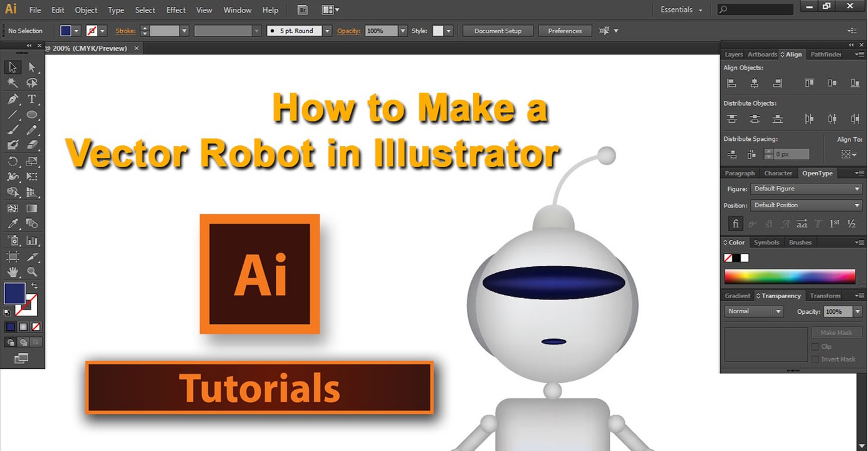Open the File menu
This screenshot has width=868, height=451.
(x=35, y=10)
